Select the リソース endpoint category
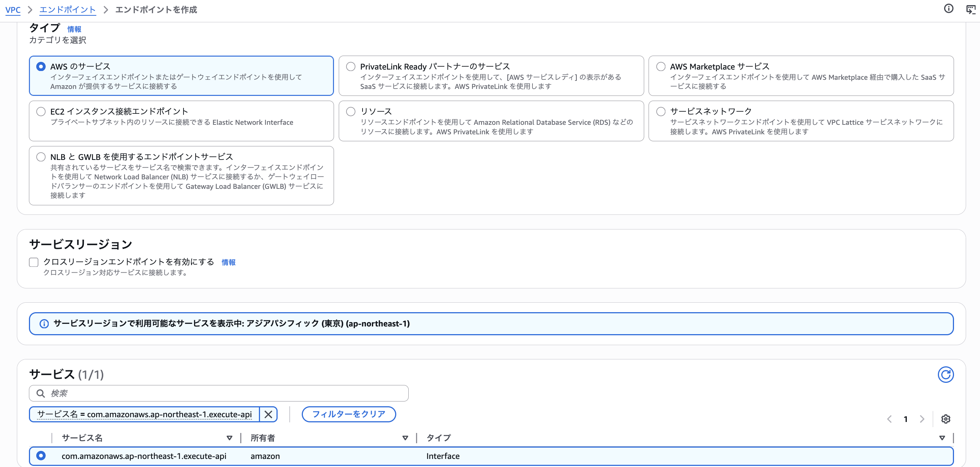Viewport: 980px width, 467px height. (351, 111)
